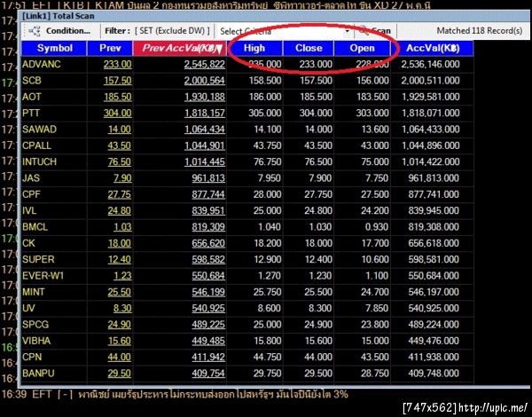The image size is (532, 417).
Task: Click BMCL previous price 1.03
Action: [122, 227]
